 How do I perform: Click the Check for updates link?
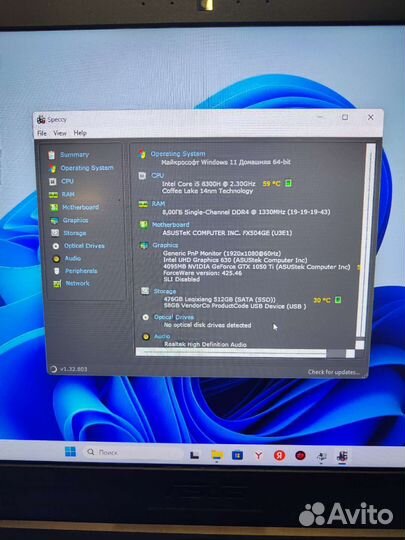(x=334, y=372)
